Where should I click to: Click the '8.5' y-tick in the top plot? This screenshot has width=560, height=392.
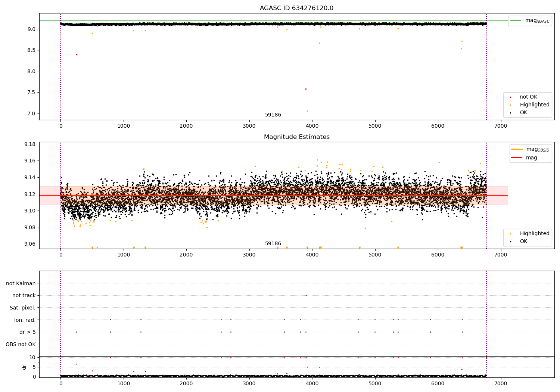click(x=31, y=50)
